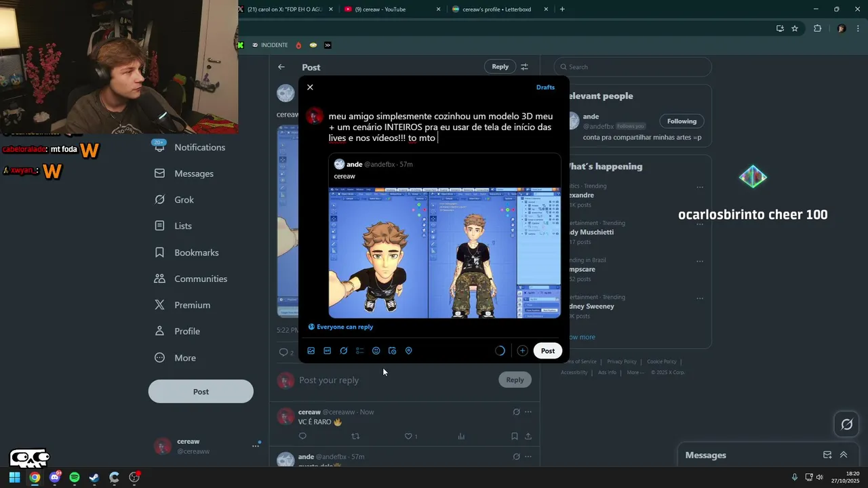The width and height of the screenshot is (868, 488).
Task: Click the Grok enhance icon in composer
Action: tap(344, 351)
